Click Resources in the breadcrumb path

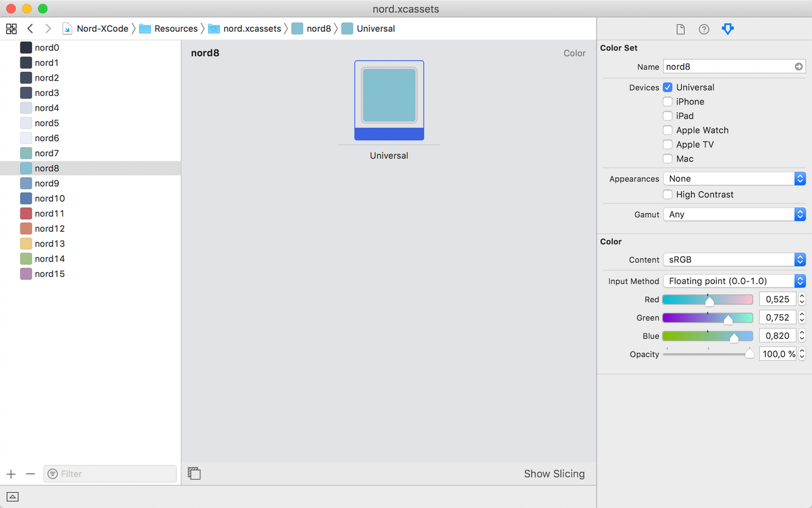(176, 29)
